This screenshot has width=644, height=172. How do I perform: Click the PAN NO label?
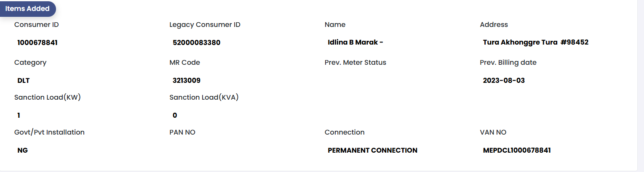point(182,132)
